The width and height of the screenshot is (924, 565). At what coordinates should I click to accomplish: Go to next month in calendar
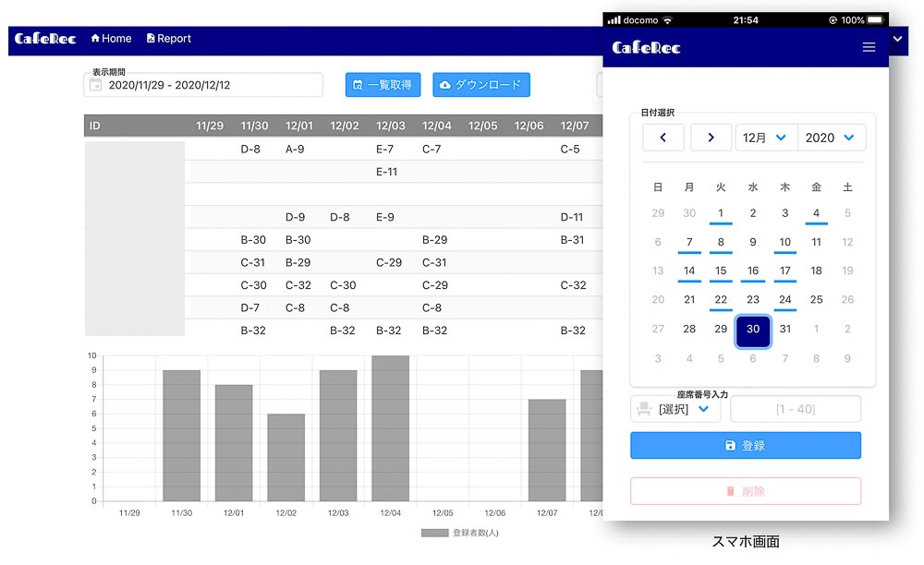[x=711, y=138]
